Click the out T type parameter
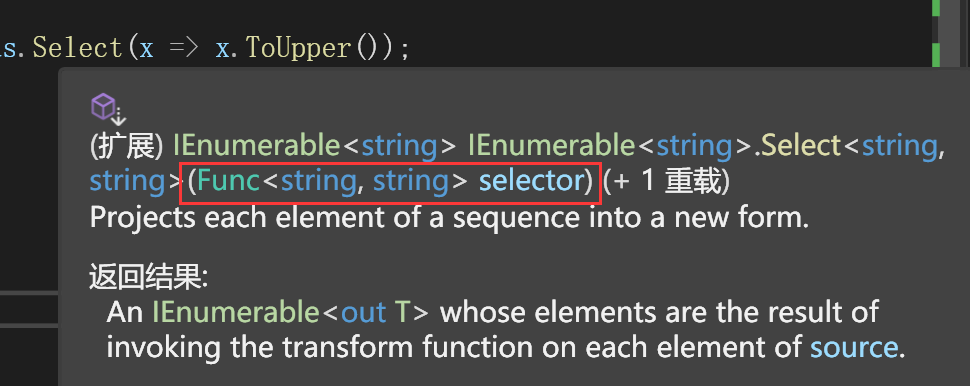This screenshot has height=386, width=970. pos(377,312)
